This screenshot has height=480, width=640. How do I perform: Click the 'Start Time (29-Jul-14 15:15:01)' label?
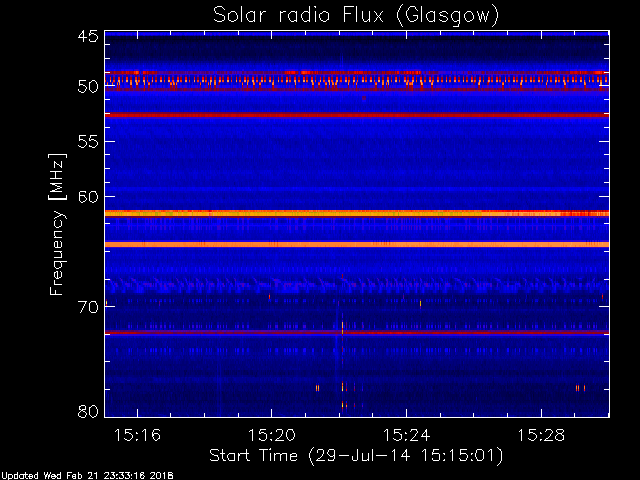pyautogui.click(x=356, y=456)
